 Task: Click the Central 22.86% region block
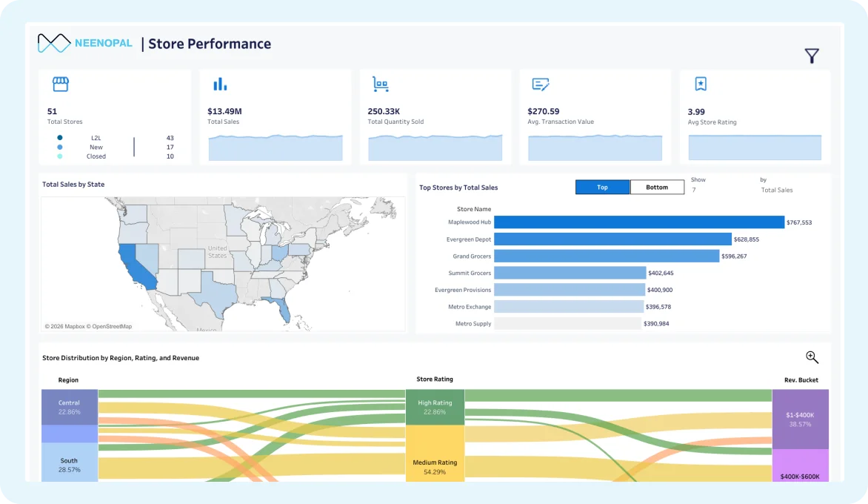click(x=70, y=407)
